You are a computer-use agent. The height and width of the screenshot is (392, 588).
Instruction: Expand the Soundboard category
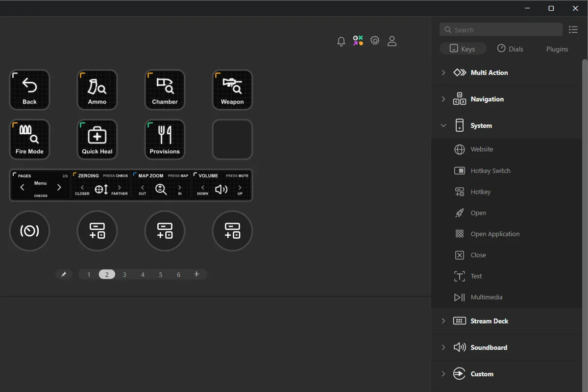[506, 347]
